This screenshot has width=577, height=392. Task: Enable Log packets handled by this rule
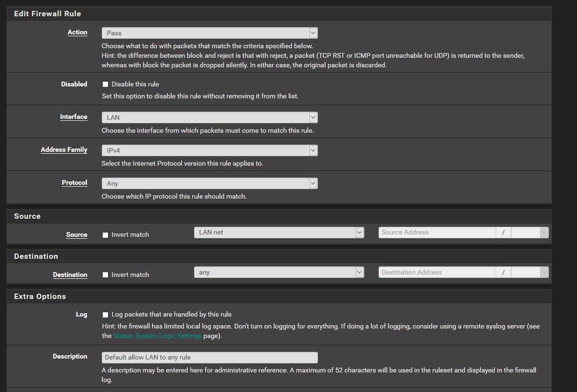pos(106,315)
